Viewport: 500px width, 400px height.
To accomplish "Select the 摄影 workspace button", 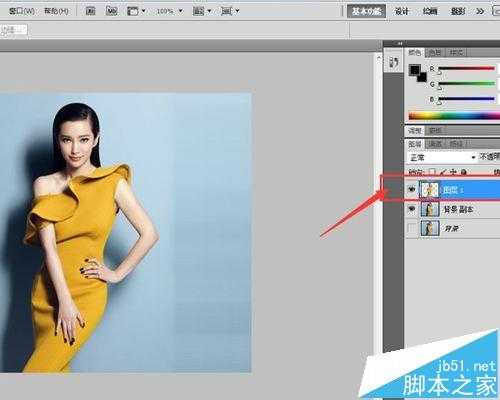I will pyautogui.click(x=458, y=11).
